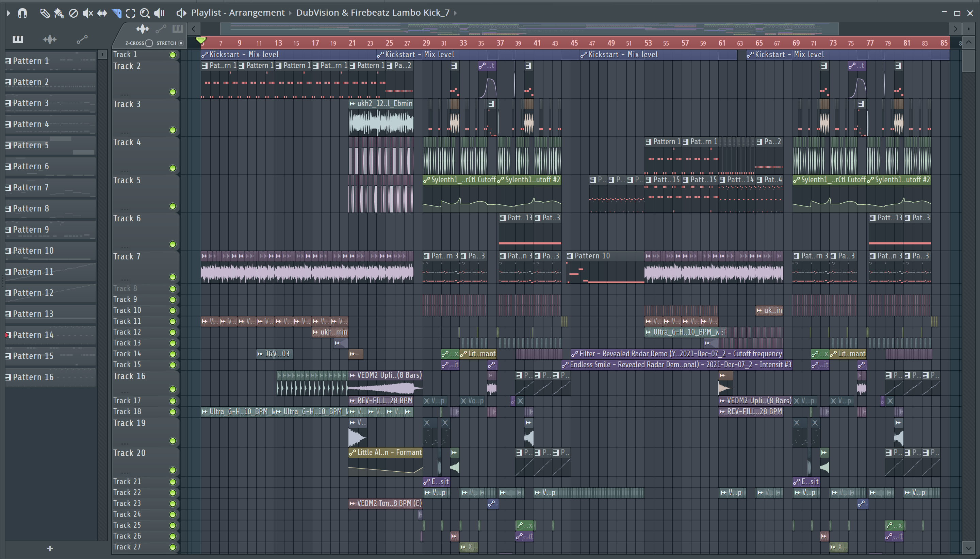This screenshot has height=559, width=980.
Task: Mute Track 27 with its green light
Action: pyautogui.click(x=173, y=547)
